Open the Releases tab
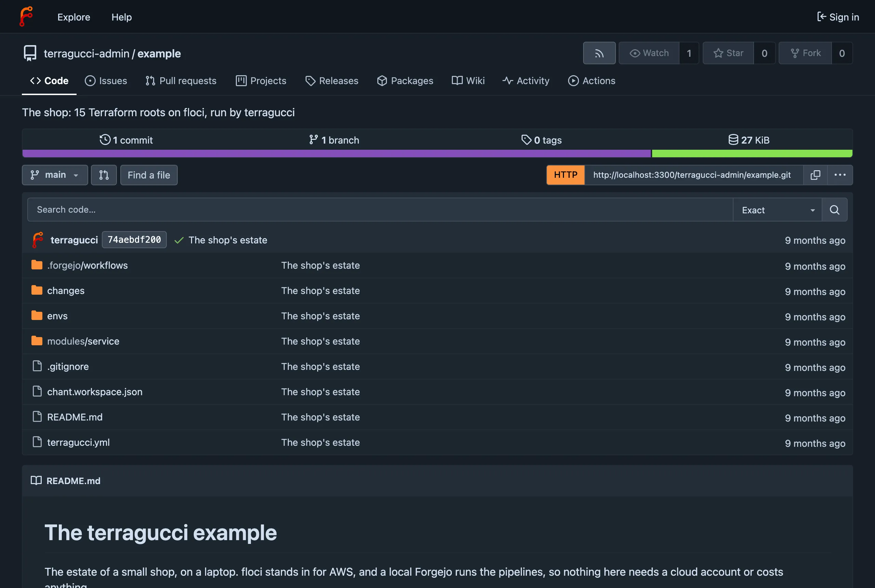Screen dimensions: 875x588 point(332,81)
